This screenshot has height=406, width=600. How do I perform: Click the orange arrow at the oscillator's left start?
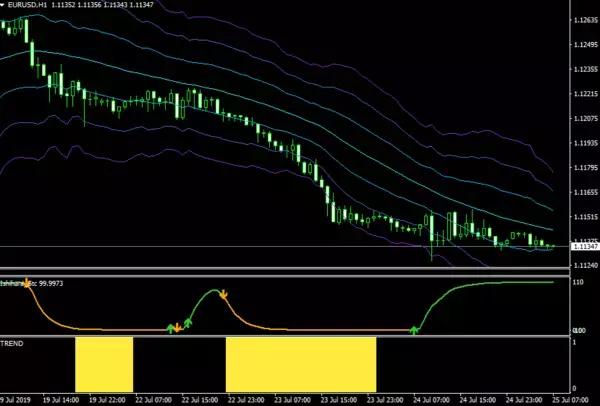click(x=27, y=285)
